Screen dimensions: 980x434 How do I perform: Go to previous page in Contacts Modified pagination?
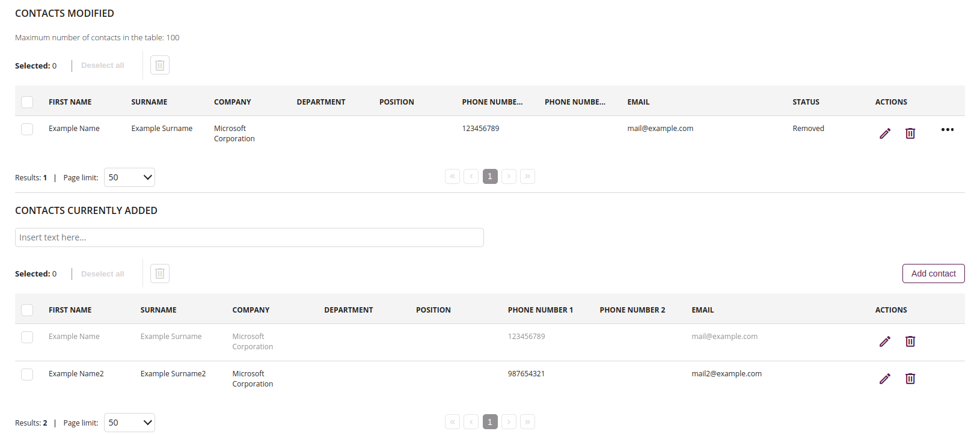click(x=471, y=176)
